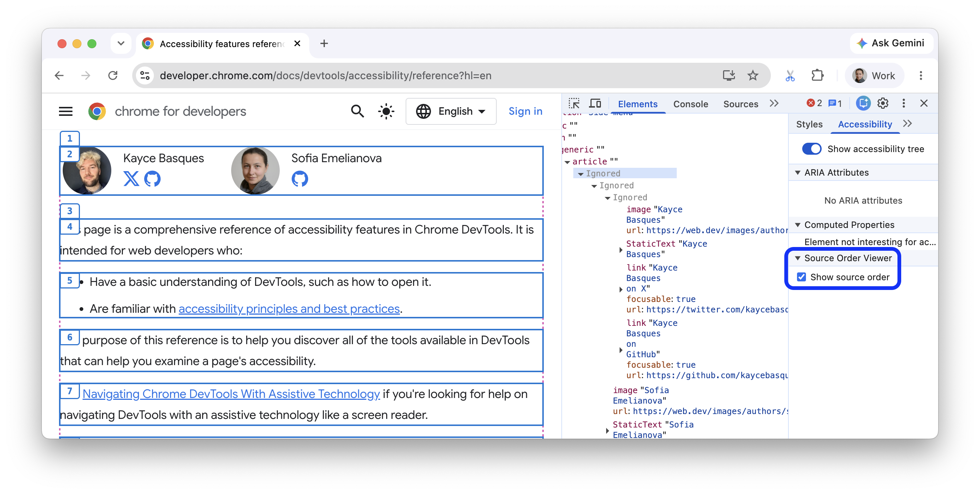This screenshot has width=980, height=494.
Task: Reload the current page
Action: point(113,75)
